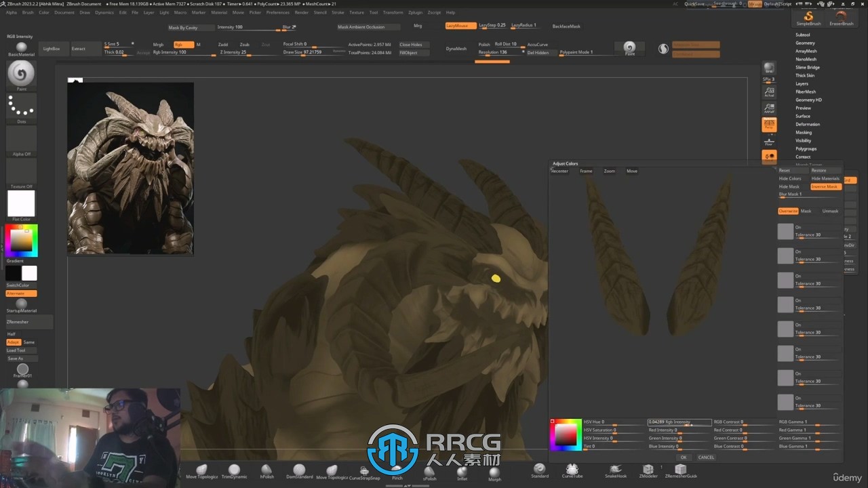Select the Inflat brush
Viewport: 868px width, 488px height.
point(462,472)
